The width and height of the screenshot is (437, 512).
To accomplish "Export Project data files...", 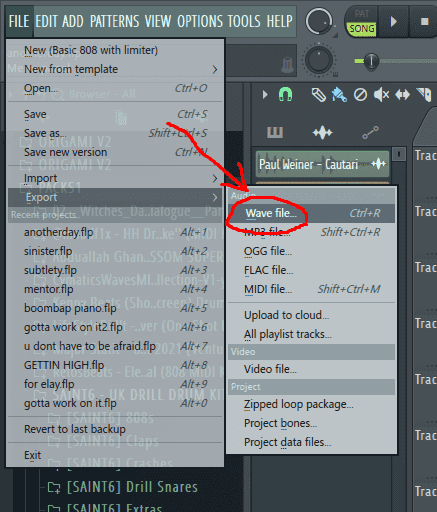I will click(x=312, y=442).
